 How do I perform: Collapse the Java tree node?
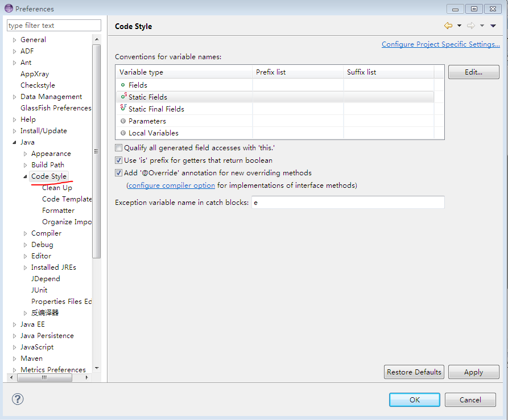tap(14, 142)
